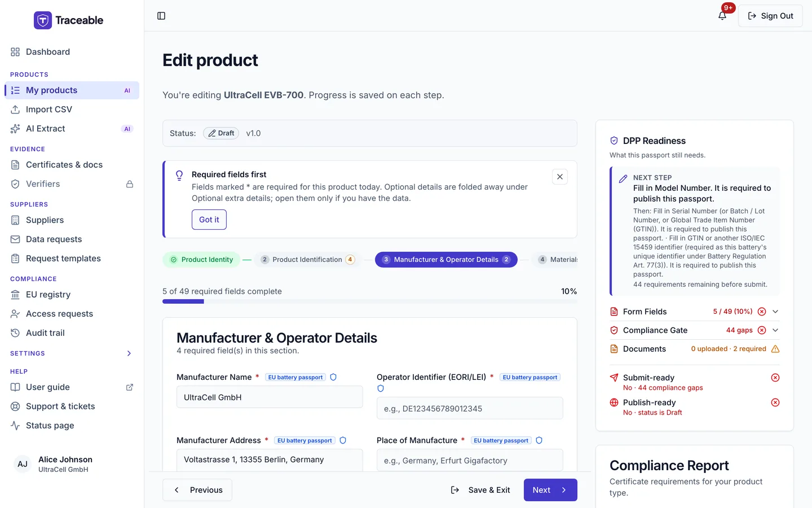Click shield icon next to Manufacturer Address
Image resolution: width=812 pixels, height=508 pixels.
[343, 440]
